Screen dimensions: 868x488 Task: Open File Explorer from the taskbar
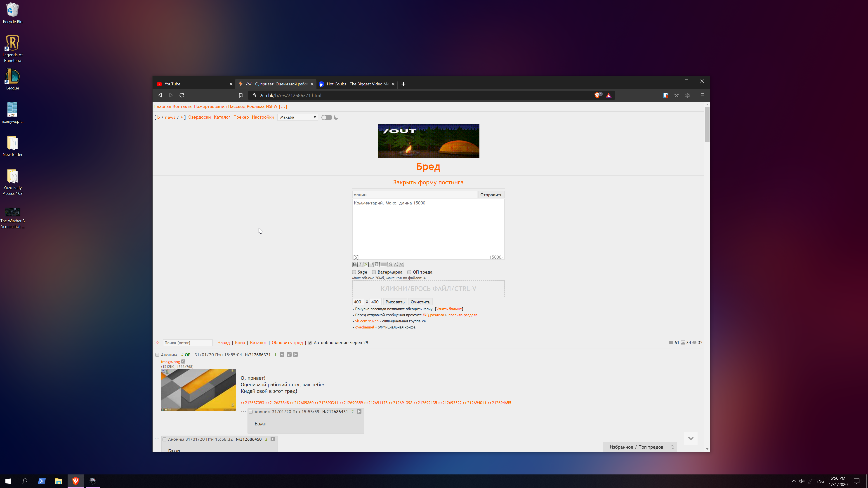tap(59, 481)
